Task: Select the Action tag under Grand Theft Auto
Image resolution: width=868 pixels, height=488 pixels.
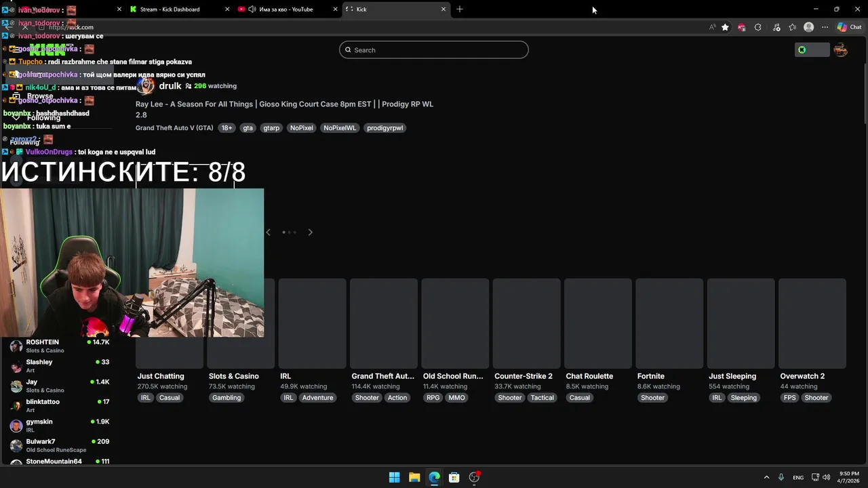Action: tap(397, 398)
